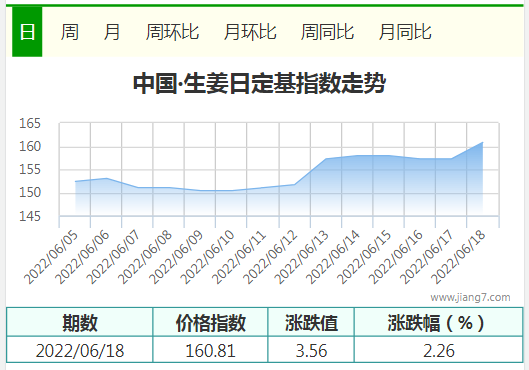Click the x-axis label 2022/06/10
This screenshot has width=529, height=370.
click(x=207, y=257)
